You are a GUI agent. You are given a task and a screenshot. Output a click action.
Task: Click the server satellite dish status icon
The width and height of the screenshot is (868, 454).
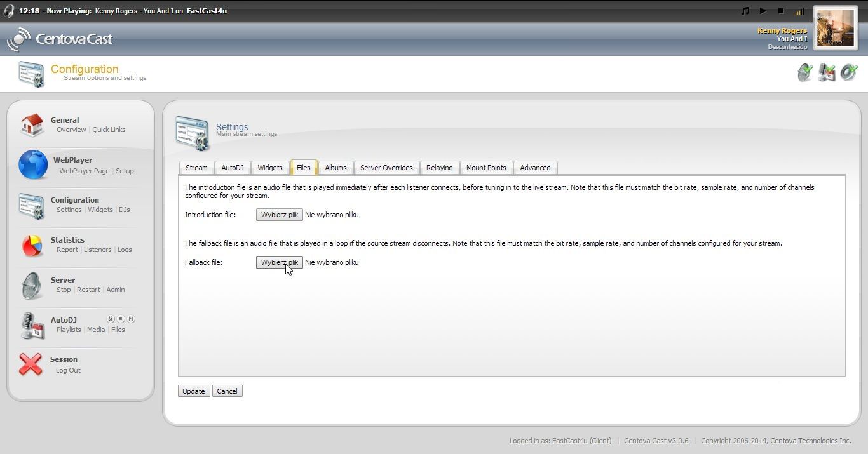tap(805, 72)
